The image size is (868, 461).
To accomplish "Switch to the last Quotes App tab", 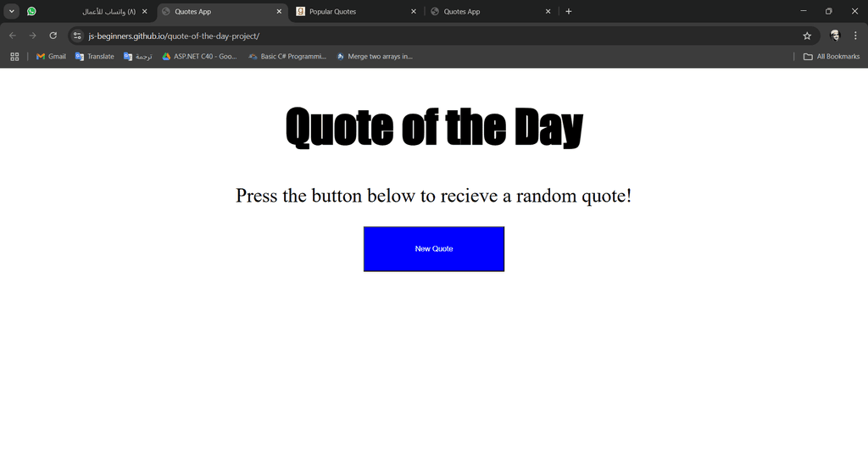I will [491, 11].
